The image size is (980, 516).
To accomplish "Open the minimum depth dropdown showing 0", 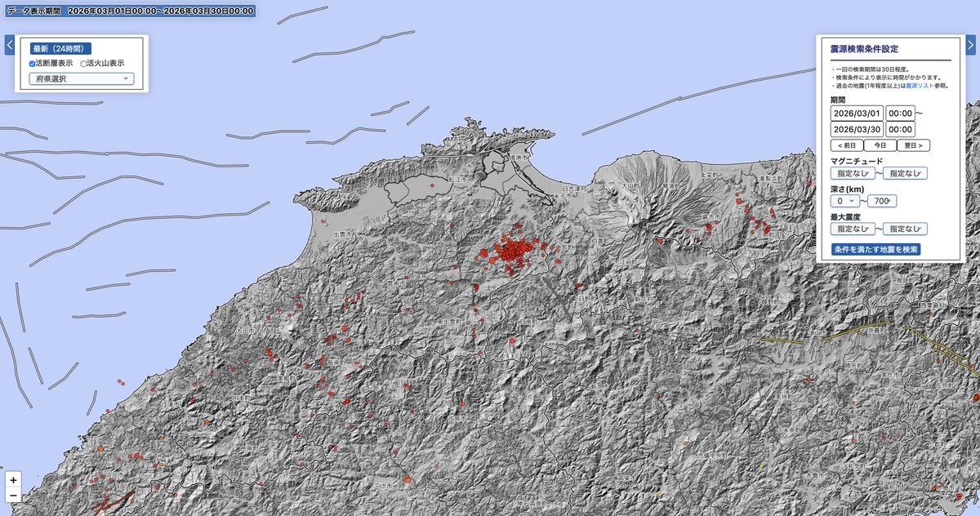I will pyautogui.click(x=846, y=201).
